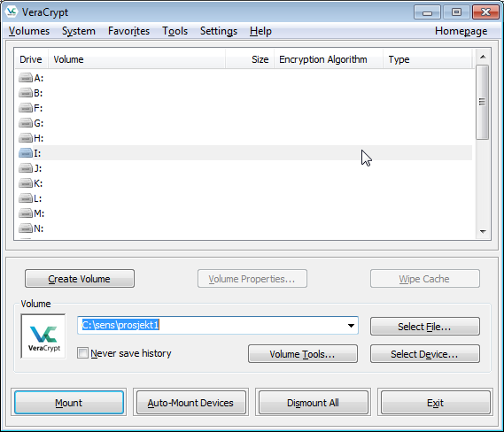Click the H: drive icon

point(26,138)
